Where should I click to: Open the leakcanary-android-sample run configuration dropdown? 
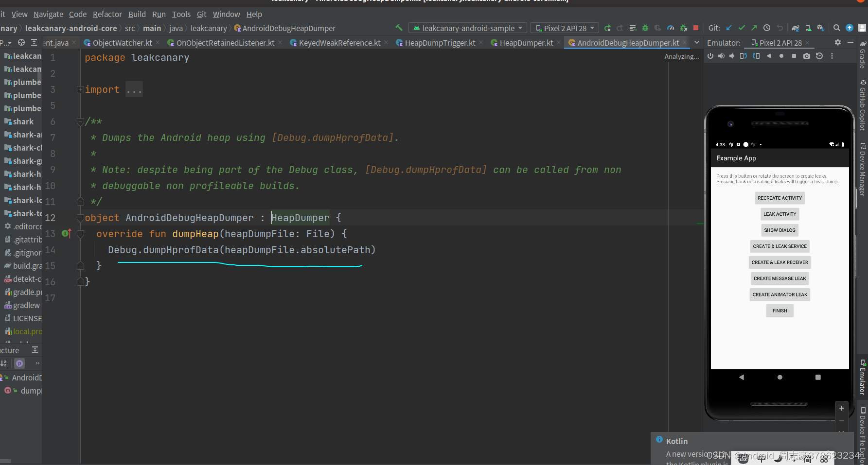(467, 28)
